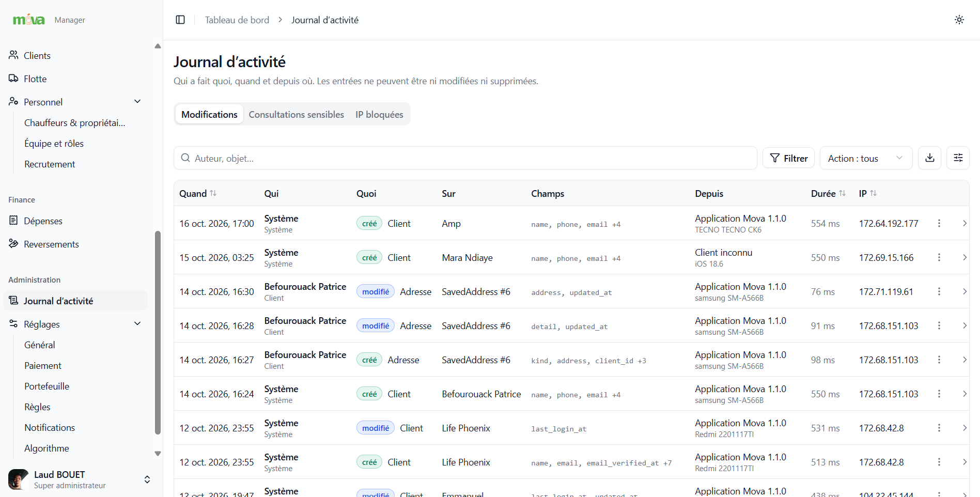Sort by IP column

point(868,193)
